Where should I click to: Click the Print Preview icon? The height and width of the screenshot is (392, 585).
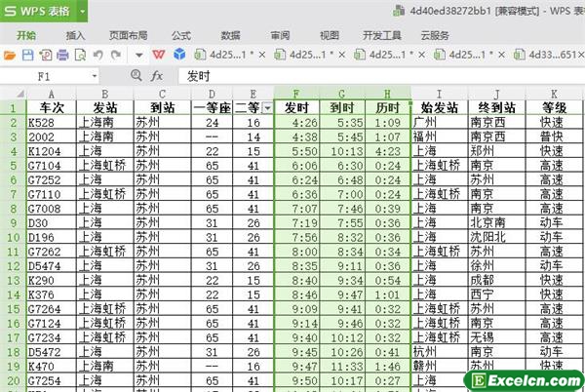pyautogui.click(x=80, y=56)
